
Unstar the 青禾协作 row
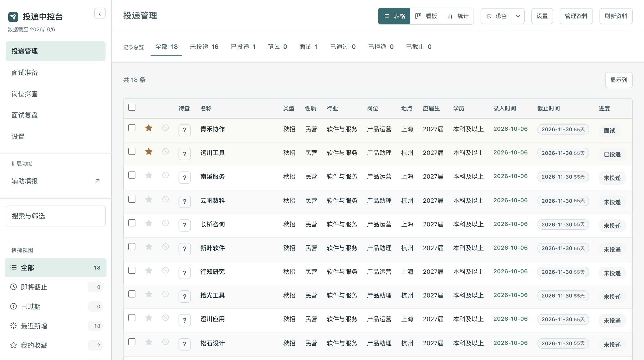pos(149,128)
